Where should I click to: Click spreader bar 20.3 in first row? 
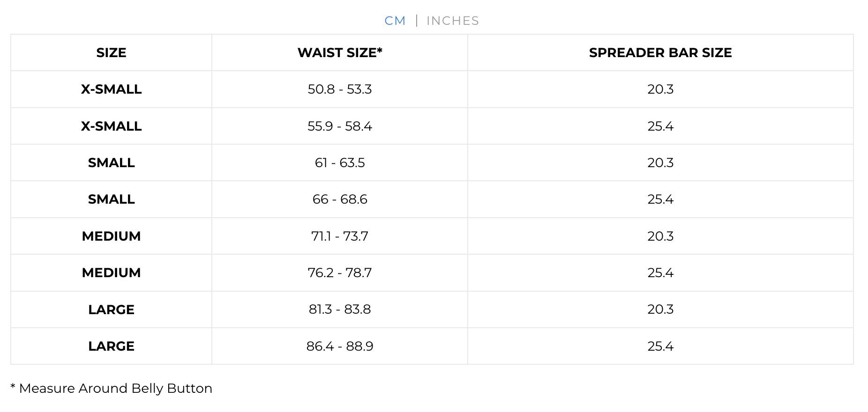click(660, 89)
